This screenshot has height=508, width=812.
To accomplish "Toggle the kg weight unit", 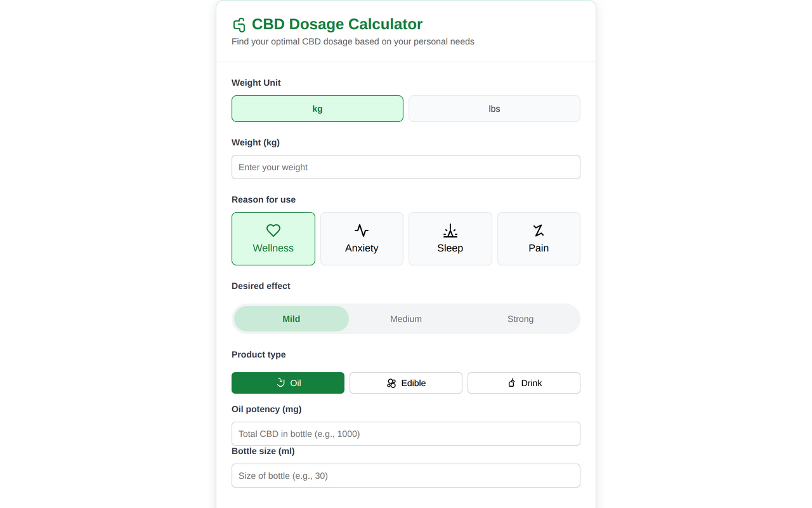I will pyautogui.click(x=317, y=108).
